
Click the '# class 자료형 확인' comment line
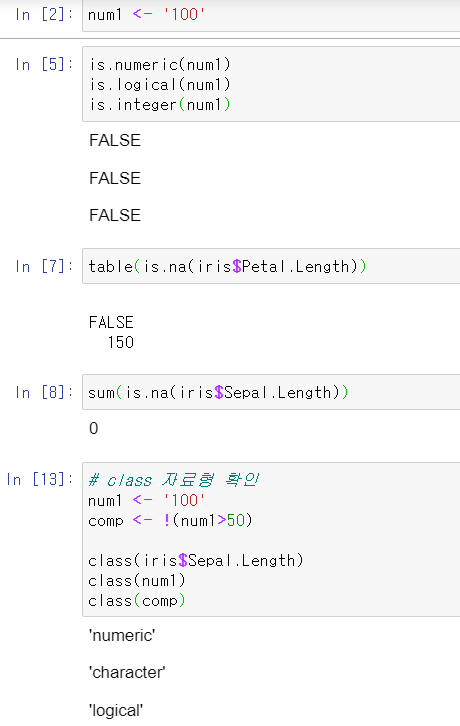[174, 480]
